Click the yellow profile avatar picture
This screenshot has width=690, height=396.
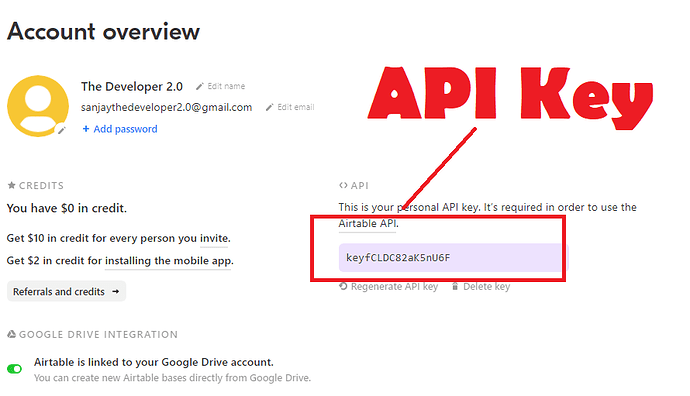[x=38, y=106]
